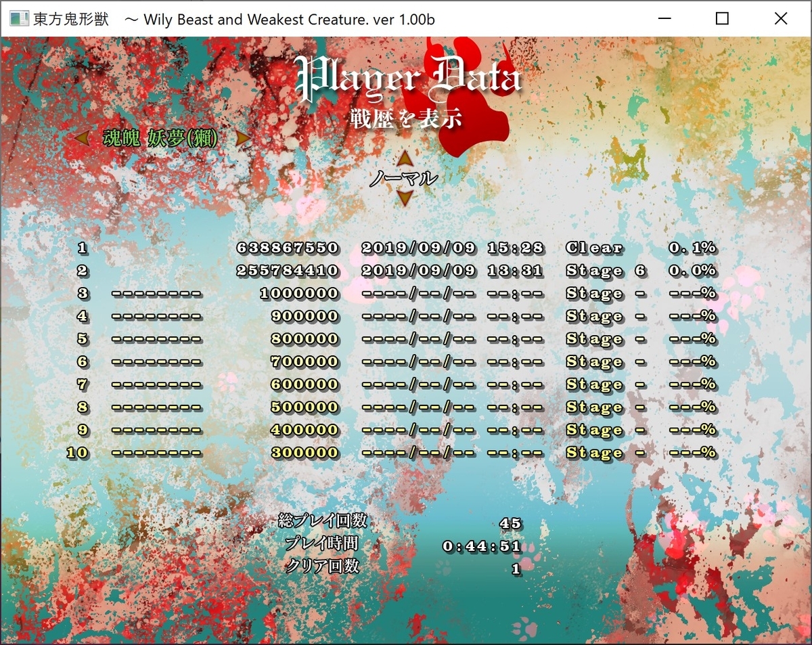Screen dimensions: 812x645
Task: Click the rank 2 score entry
Action: pos(287,271)
